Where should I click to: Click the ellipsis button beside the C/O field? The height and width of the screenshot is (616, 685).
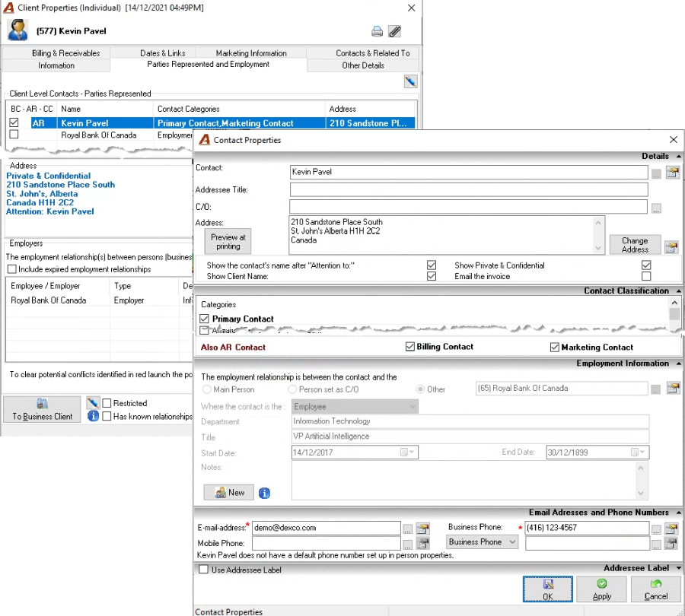(x=656, y=208)
